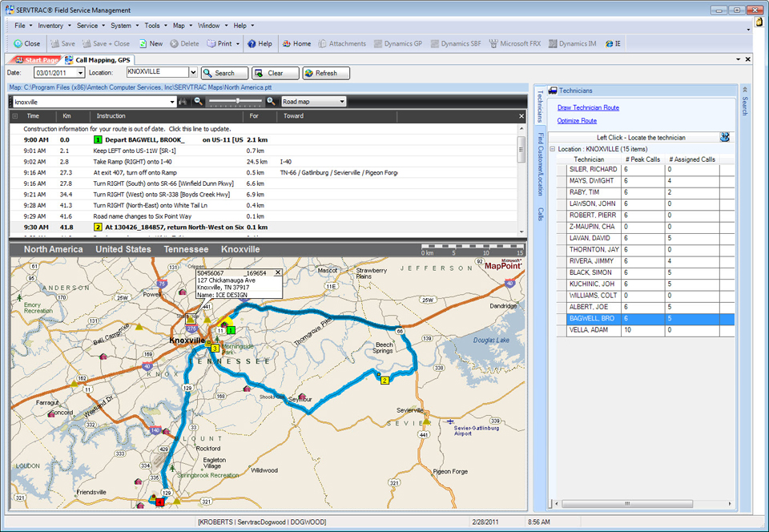Viewport: 769px width, 532px height.
Task: Select technician MAYS, DWIGHT row
Action: coord(646,180)
